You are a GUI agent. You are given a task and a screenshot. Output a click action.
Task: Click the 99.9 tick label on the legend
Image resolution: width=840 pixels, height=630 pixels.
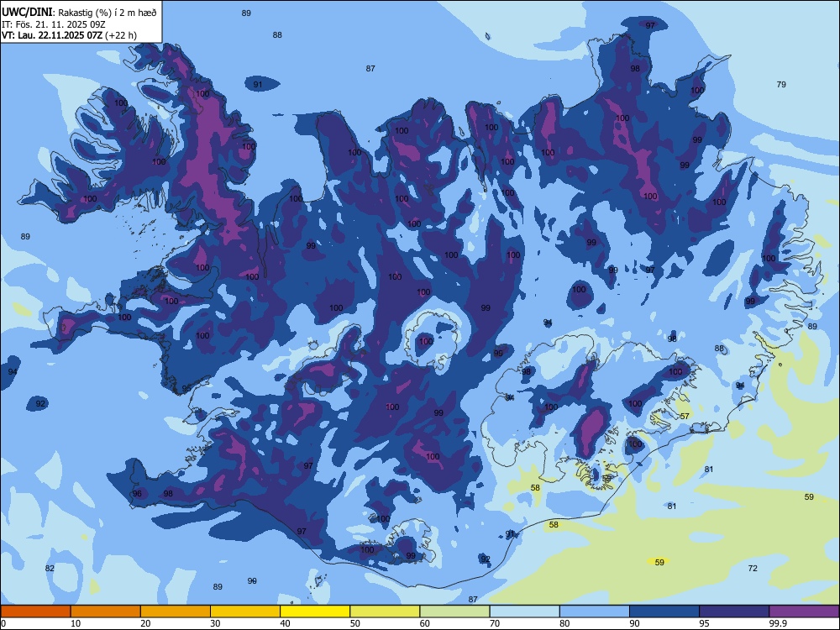coord(778,623)
